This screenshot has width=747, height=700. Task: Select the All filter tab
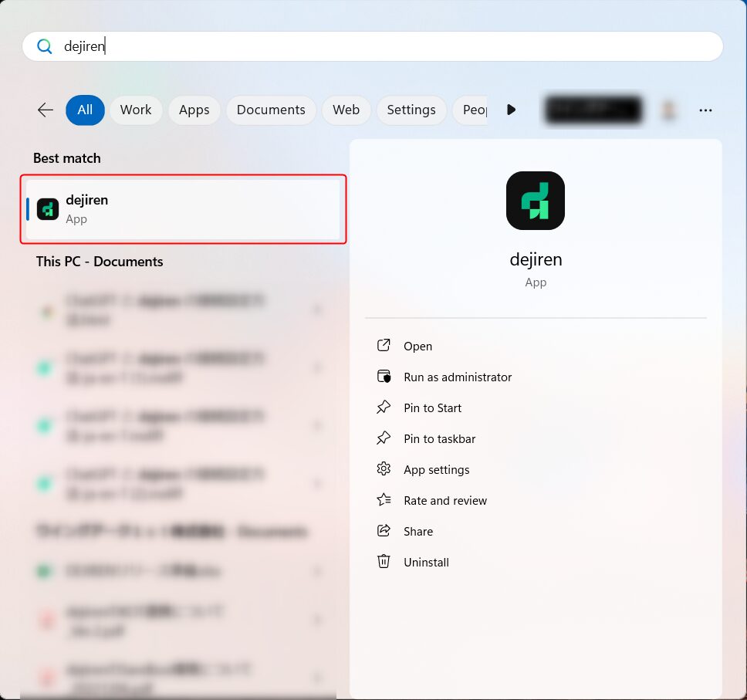[x=85, y=110]
